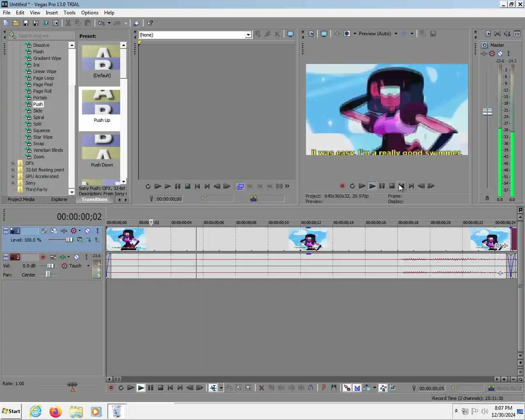
Task: Open video track 1 automation settings dropdown arrow
Action: [x=80, y=231]
